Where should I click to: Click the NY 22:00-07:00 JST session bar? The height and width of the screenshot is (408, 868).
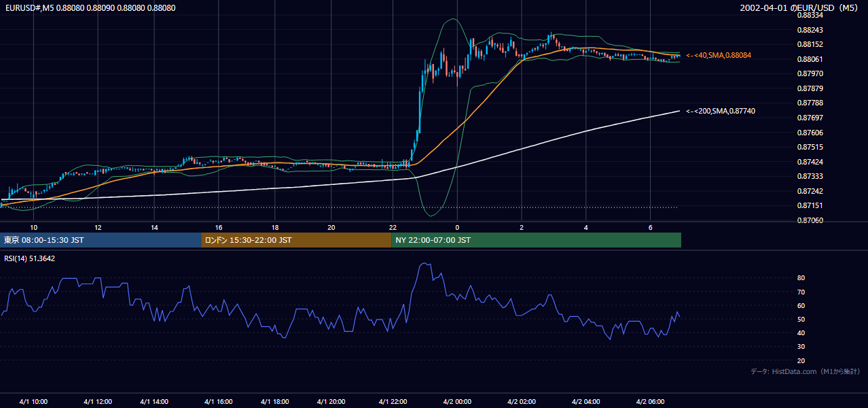click(x=536, y=240)
